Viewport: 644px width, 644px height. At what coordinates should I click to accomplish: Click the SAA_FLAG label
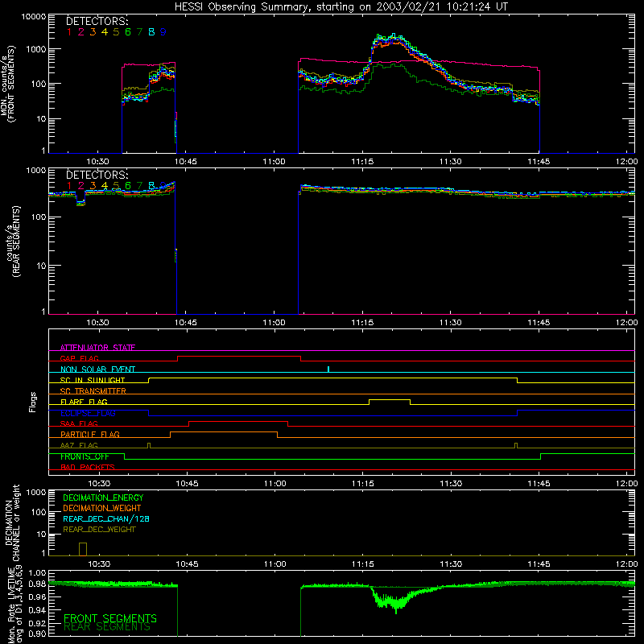tap(79, 423)
